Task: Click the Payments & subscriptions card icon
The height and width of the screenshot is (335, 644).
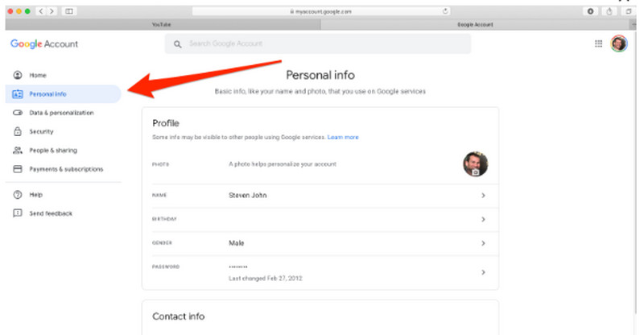Action: tap(18, 169)
